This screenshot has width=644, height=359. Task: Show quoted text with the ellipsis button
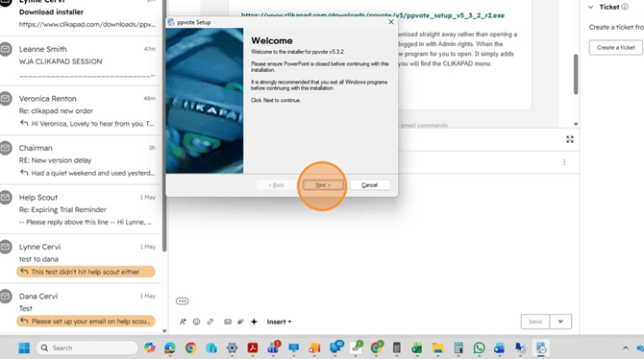[x=183, y=301]
